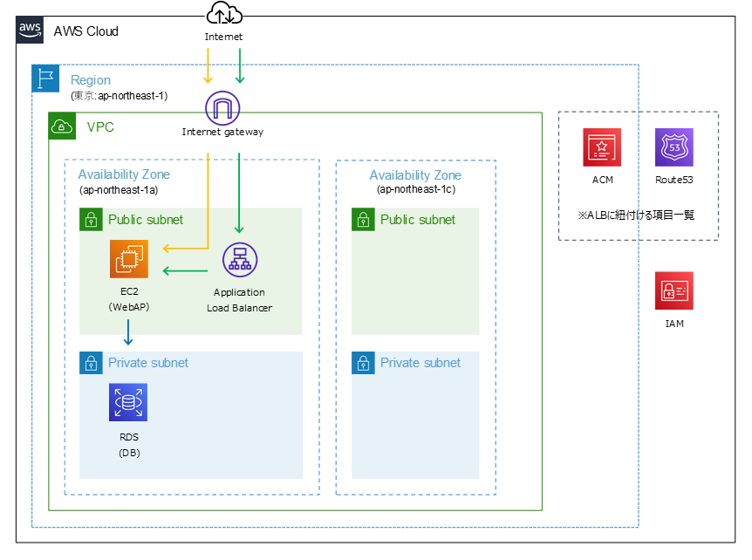752x560 pixels.
Task: Click the "※ALBに紐付ける項目一覧" note
Action: coord(636,215)
